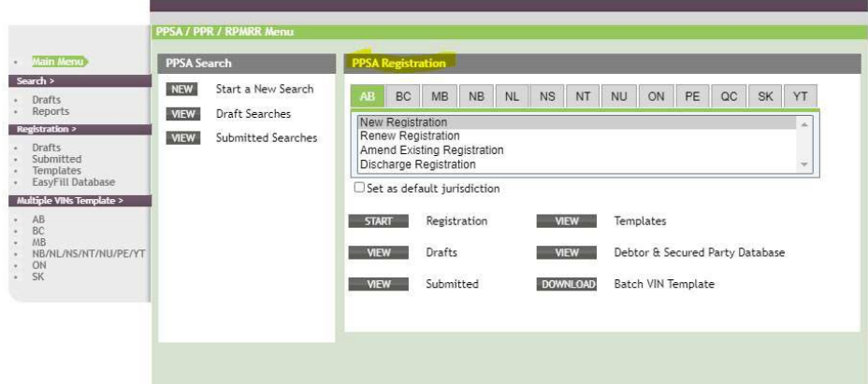Choose Discharge Registration option

click(577, 164)
